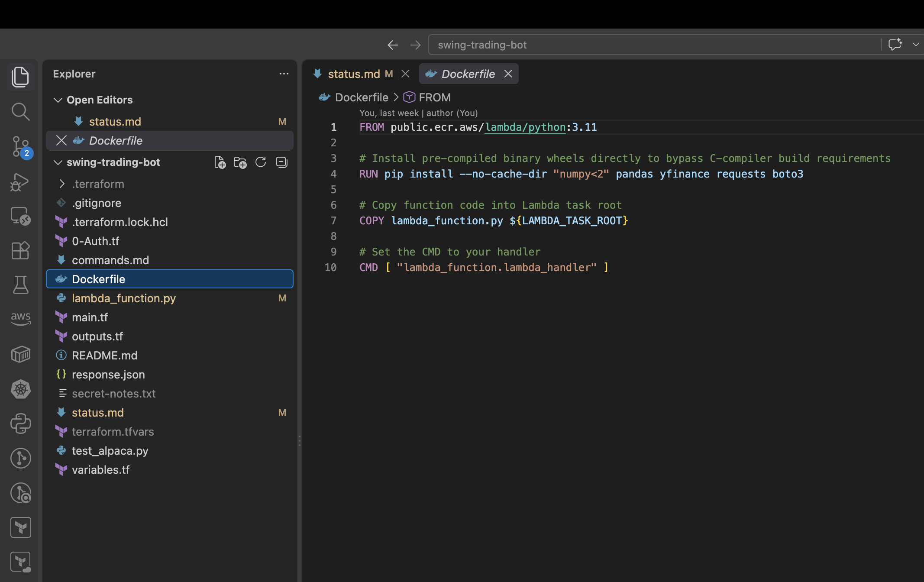
Task: Open lambda_function.py in the file tree
Action: pyautogui.click(x=170, y=298)
